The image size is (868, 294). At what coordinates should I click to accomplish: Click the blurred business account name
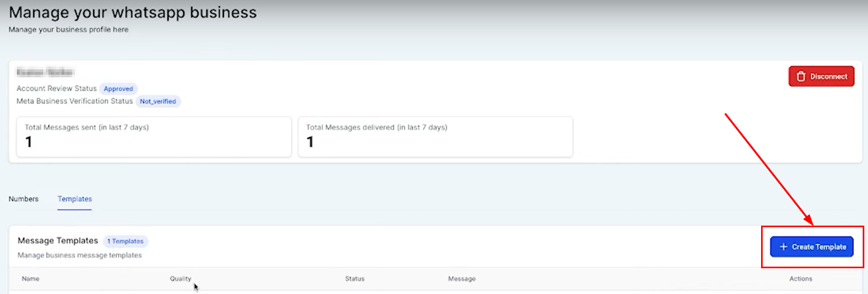click(x=45, y=72)
